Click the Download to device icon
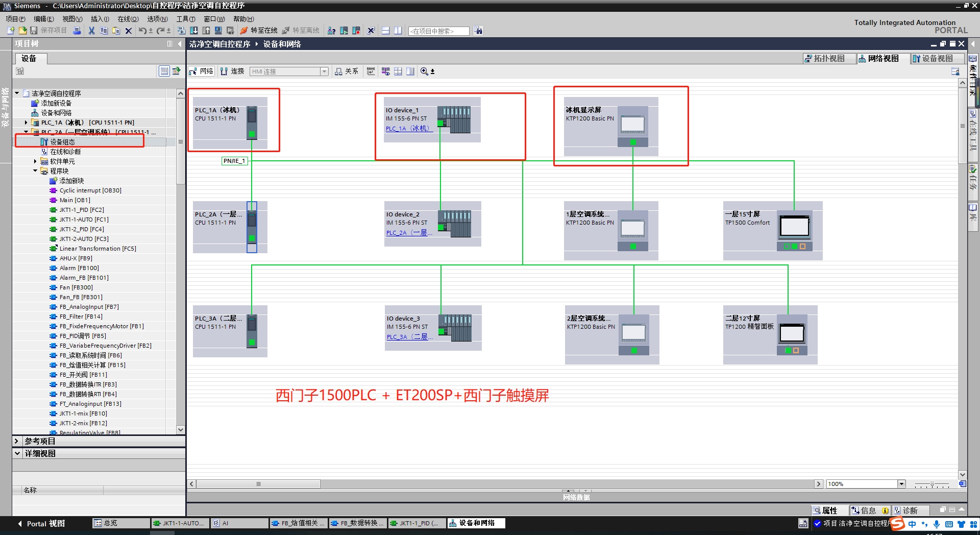Image resolution: width=980 pixels, height=535 pixels. tap(194, 31)
